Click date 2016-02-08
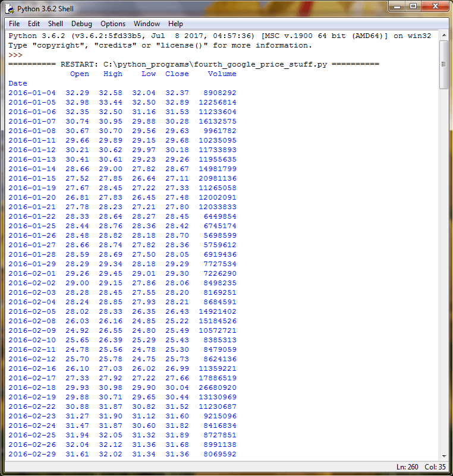Image resolution: width=453 pixels, height=476 pixels. [x=32, y=321]
